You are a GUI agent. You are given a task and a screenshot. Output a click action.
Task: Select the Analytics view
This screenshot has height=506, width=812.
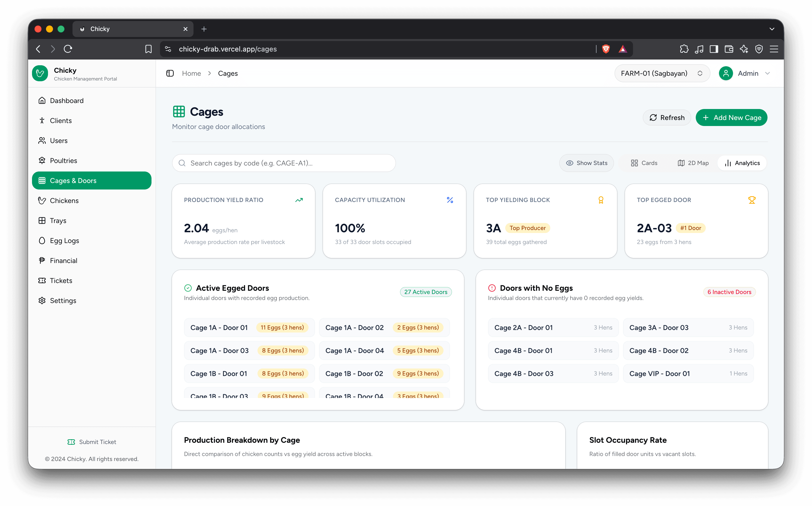click(742, 163)
